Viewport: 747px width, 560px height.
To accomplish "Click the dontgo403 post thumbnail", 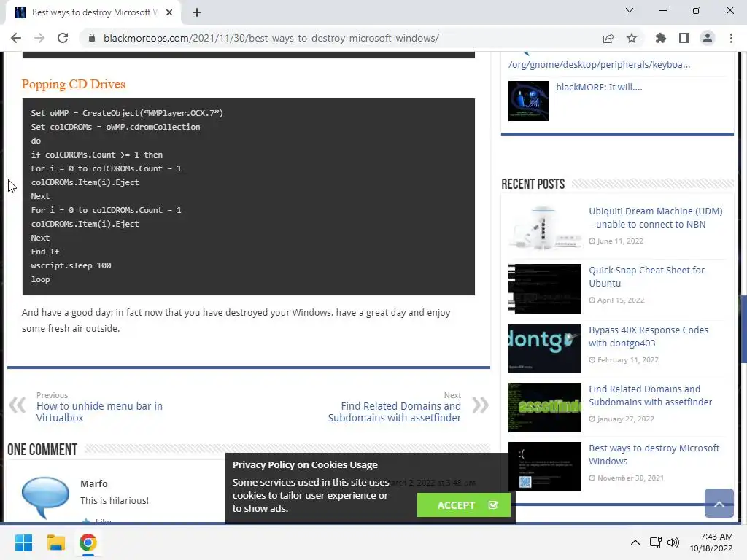I will coord(544,349).
